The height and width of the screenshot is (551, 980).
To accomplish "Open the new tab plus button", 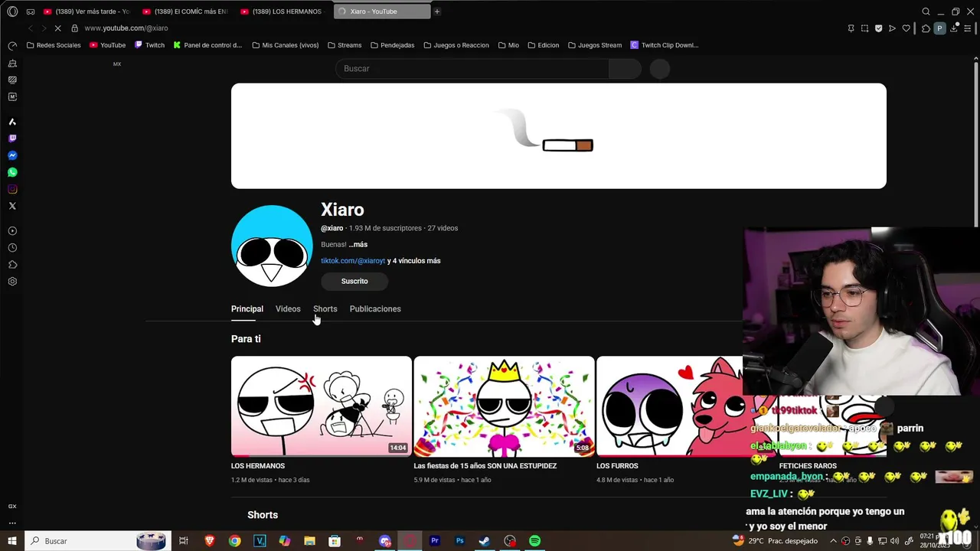I will tap(437, 11).
